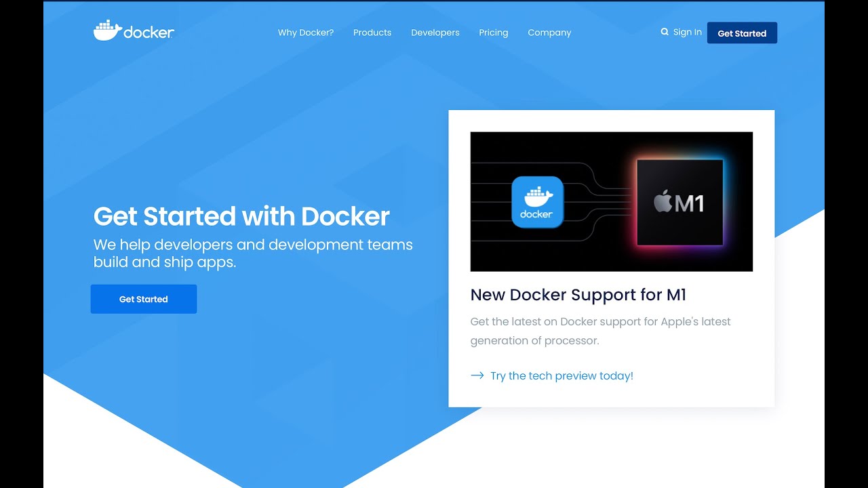Viewport: 868px width, 488px height.
Task: Open the Products menu
Action: (372, 33)
